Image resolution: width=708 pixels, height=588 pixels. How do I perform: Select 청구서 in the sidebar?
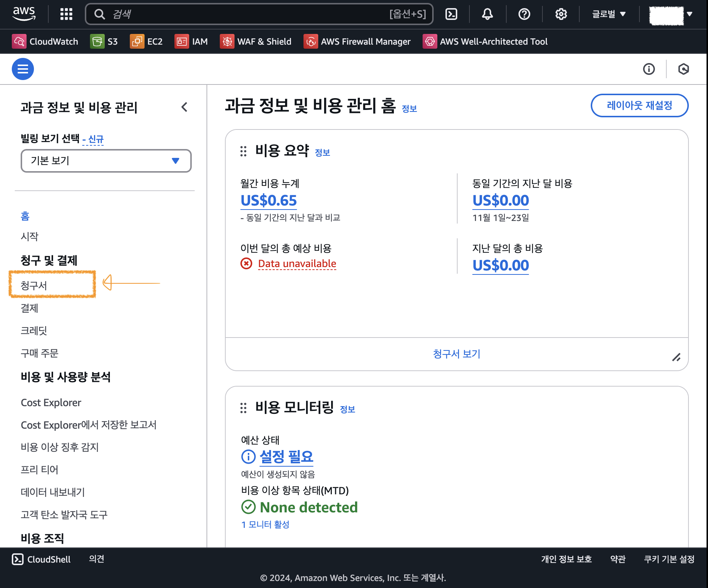coord(34,286)
